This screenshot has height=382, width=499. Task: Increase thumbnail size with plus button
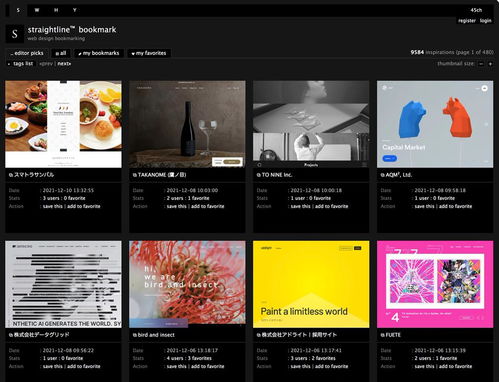pos(490,64)
